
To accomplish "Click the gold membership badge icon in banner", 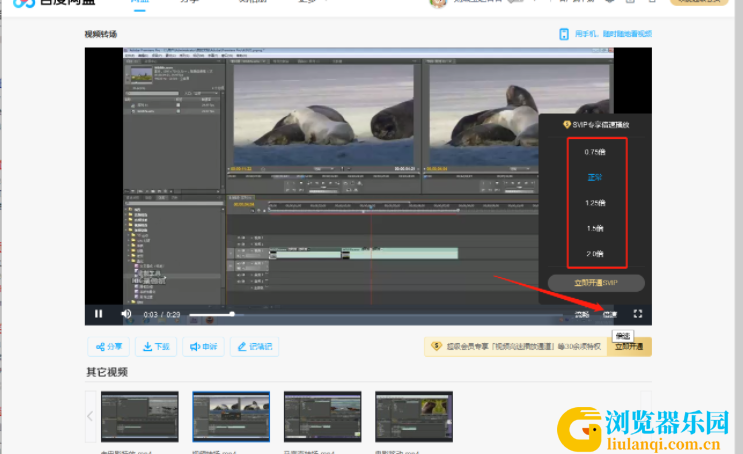I will (436, 346).
